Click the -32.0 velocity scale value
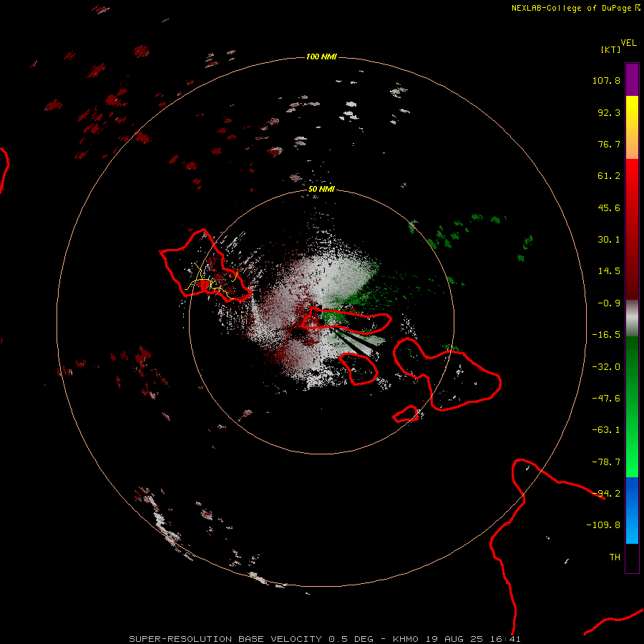This screenshot has width=644, height=644. 606,367
